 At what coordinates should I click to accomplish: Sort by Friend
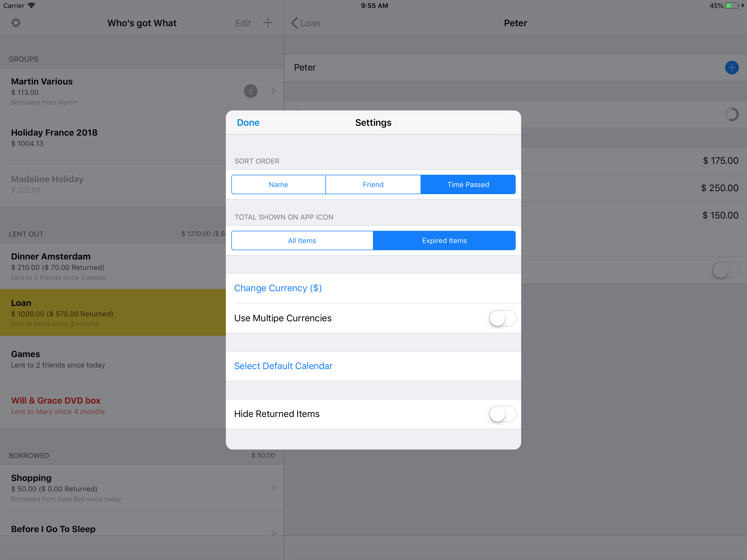point(373,184)
